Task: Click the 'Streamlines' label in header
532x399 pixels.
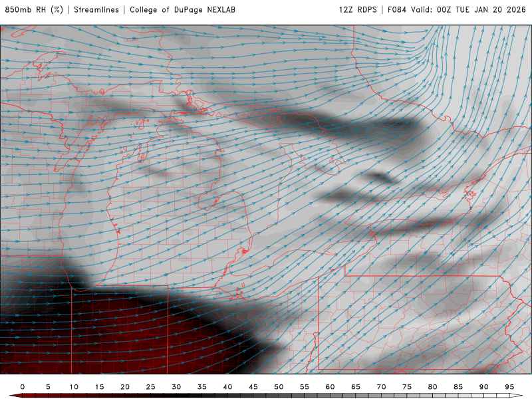Action: click(x=96, y=9)
